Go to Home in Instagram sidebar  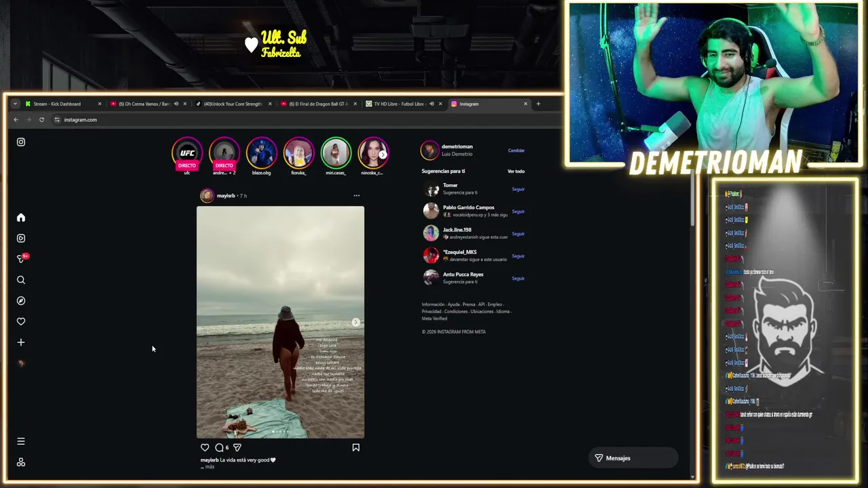click(21, 218)
